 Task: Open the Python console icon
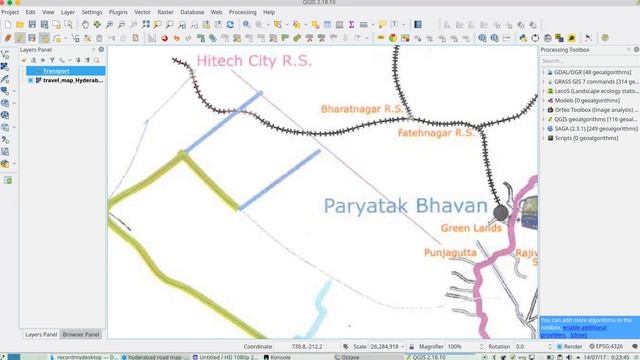coord(523,38)
